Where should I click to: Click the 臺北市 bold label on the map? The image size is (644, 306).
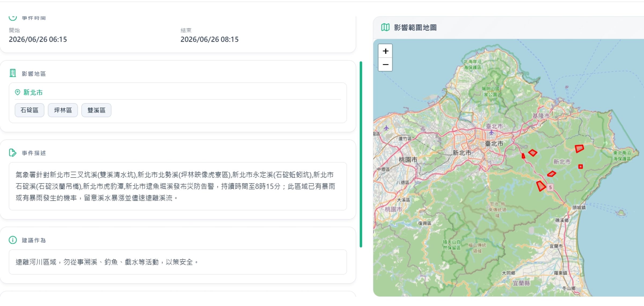point(494,144)
